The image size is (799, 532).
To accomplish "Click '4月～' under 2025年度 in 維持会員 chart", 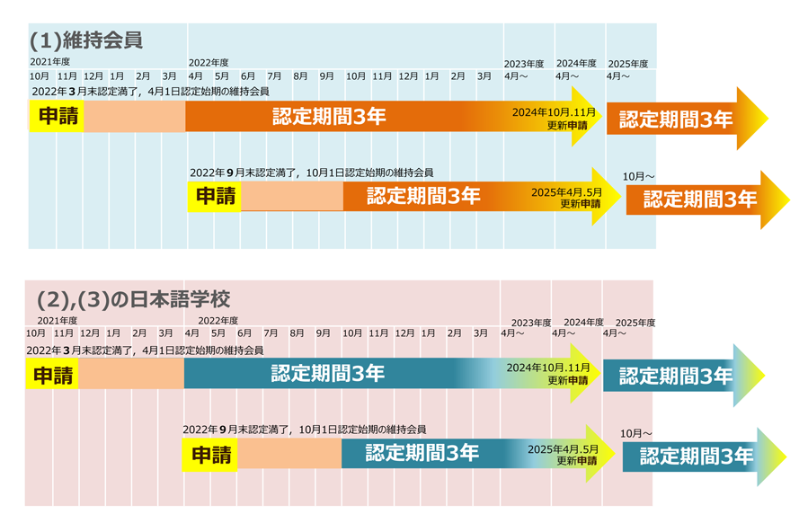I will tap(618, 76).
